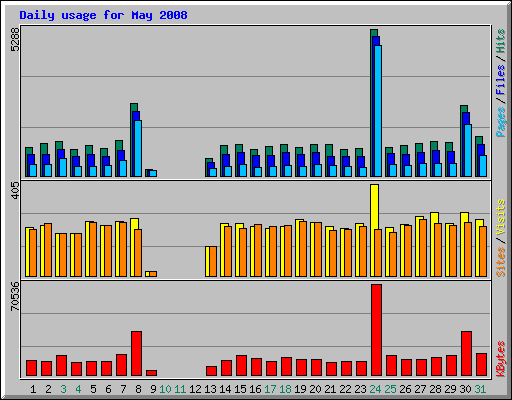Screen dimensions: 512x400
Task: Select day 1 on the date axis
Action: pyautogui.click(x=33, y=389)
